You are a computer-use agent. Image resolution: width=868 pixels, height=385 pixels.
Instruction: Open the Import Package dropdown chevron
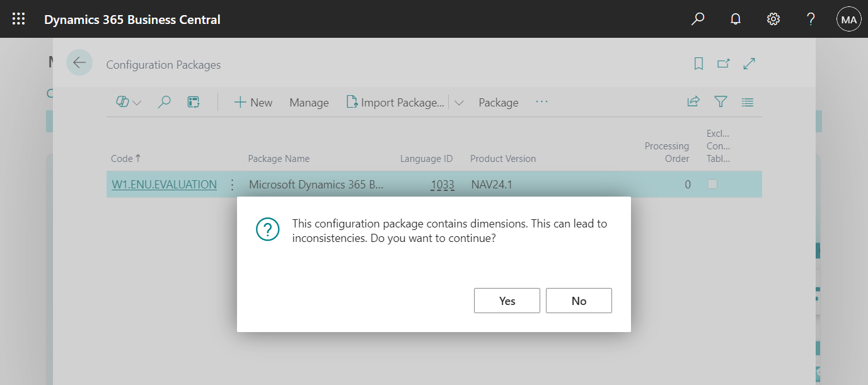458,102
